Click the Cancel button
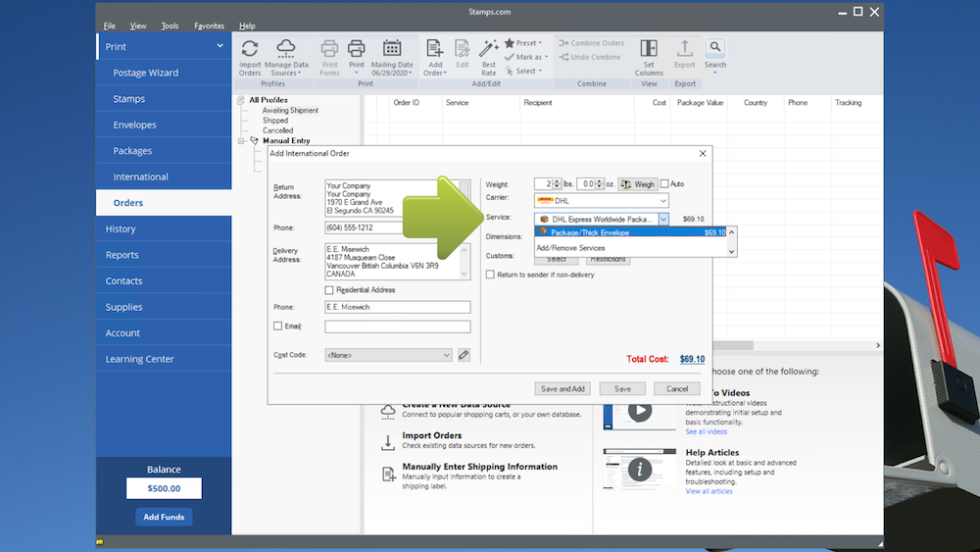The width and height of the screenshot is (980, 552). tap(677, 389)
